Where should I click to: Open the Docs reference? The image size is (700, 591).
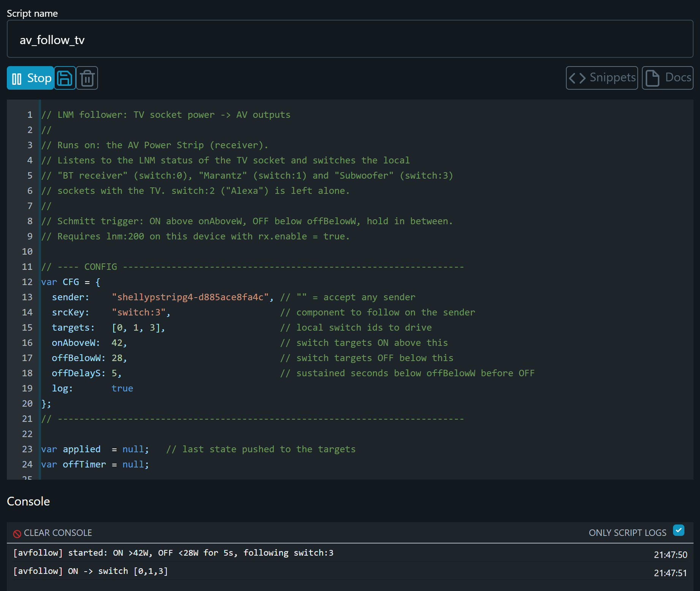667,78
